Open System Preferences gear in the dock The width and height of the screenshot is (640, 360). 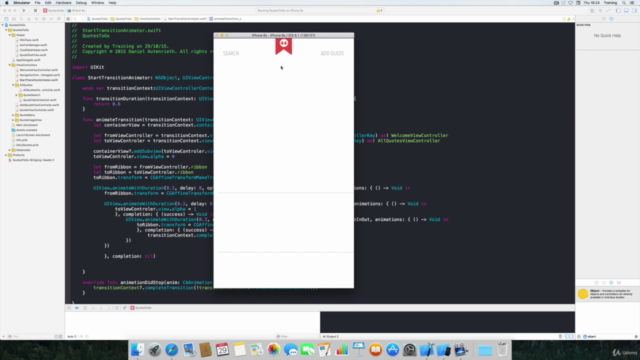click(410, 350)
